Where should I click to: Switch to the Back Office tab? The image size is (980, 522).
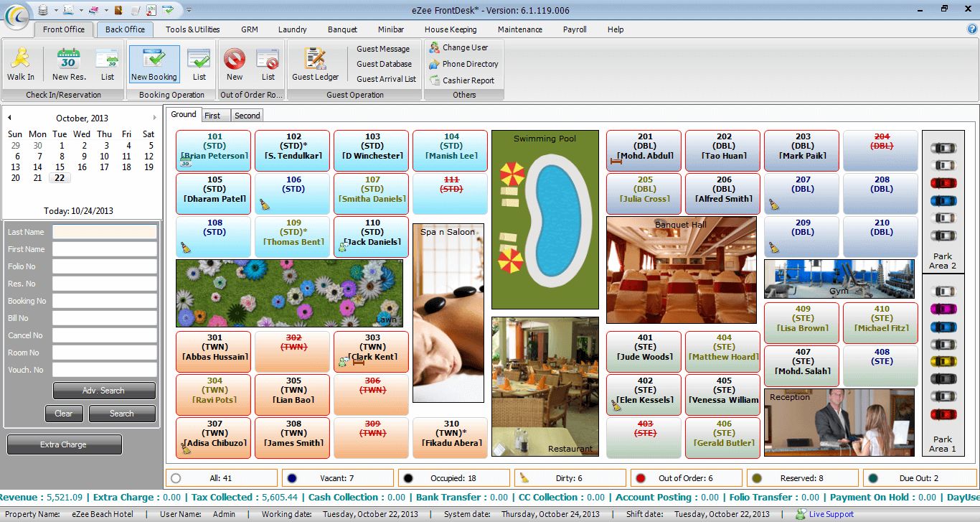(x=125, y=29)
